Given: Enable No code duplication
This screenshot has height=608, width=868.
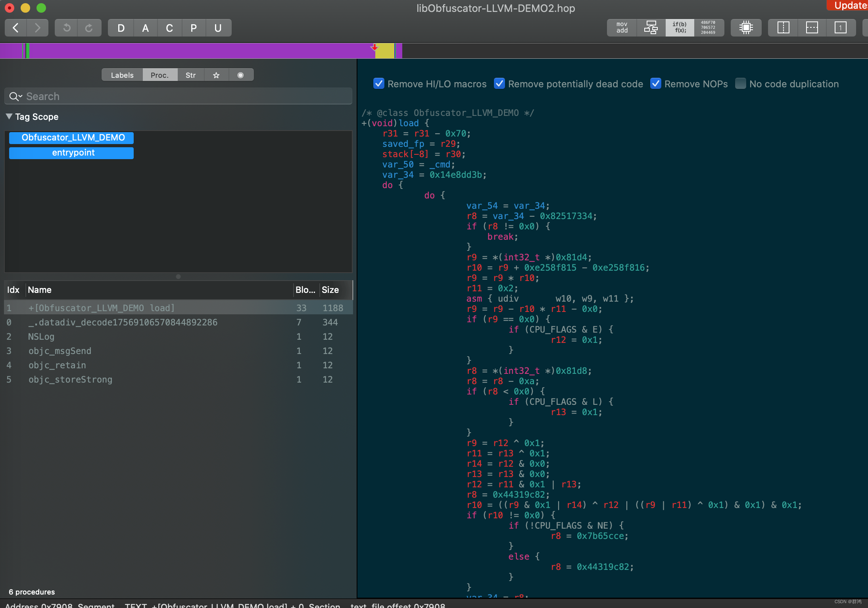Looking at the screenshot, I should click(x=740, y=84).
